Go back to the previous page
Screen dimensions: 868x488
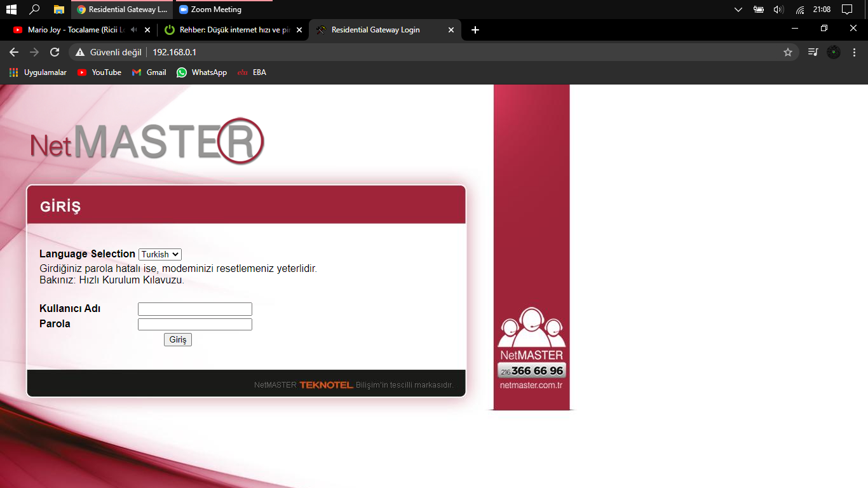click(14, 52)
